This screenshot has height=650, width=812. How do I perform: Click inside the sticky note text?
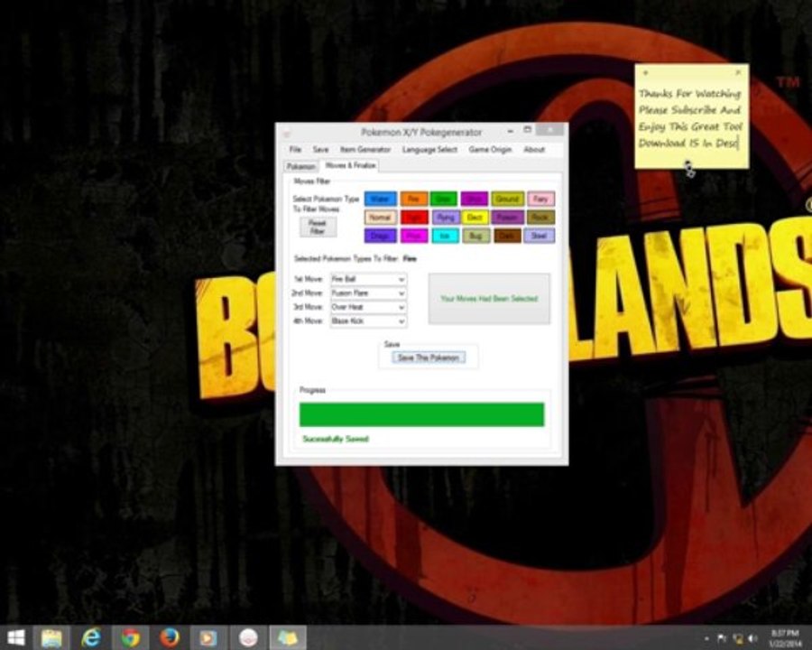point(690,118)
